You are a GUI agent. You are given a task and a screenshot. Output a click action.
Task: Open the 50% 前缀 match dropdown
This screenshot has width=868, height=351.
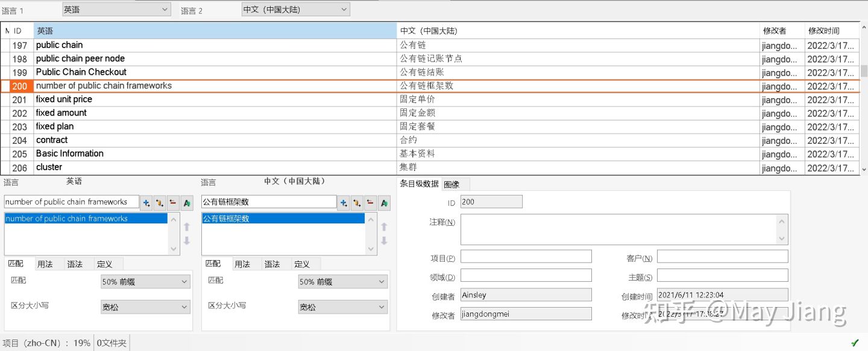[145, 281]
